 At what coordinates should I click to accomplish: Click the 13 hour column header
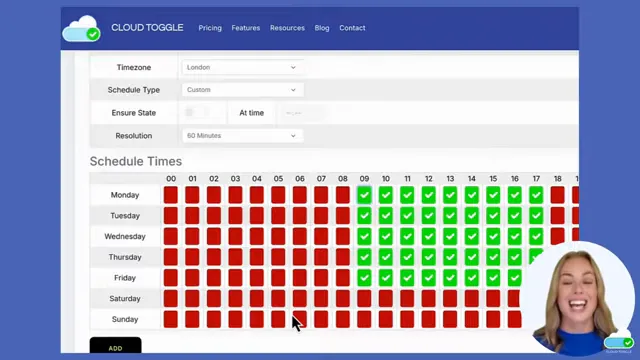450,179
